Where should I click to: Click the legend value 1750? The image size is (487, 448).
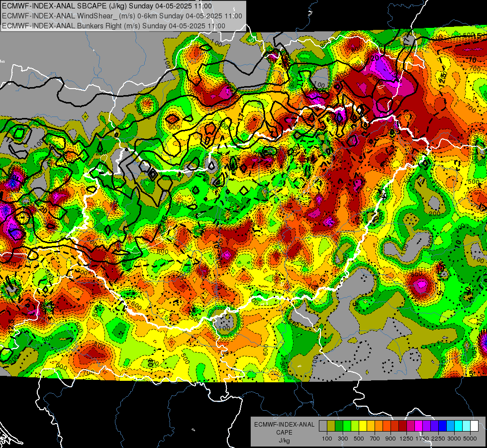click(422, 439)
